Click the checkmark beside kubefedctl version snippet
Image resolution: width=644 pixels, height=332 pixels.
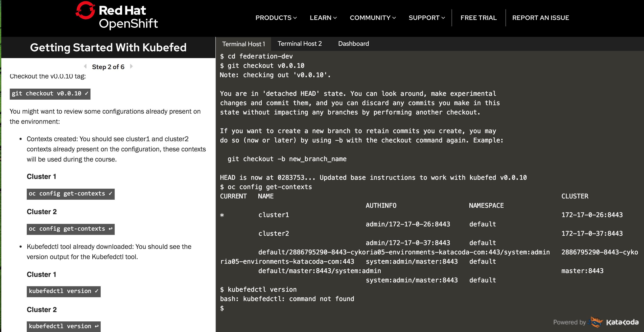tap(96, 291)
